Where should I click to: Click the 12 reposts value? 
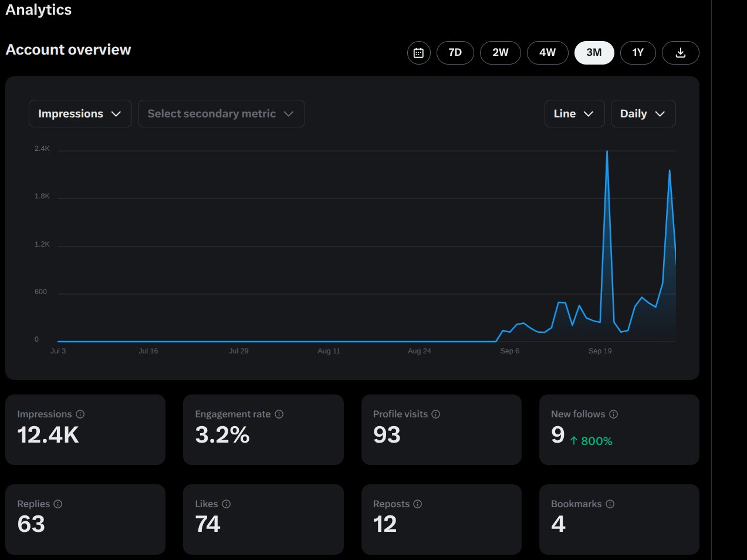point(385,524)
